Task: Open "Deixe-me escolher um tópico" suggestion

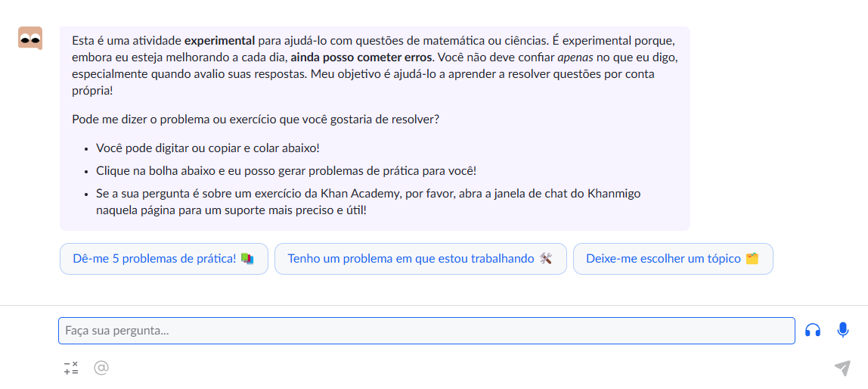Action: coord(673,259)
